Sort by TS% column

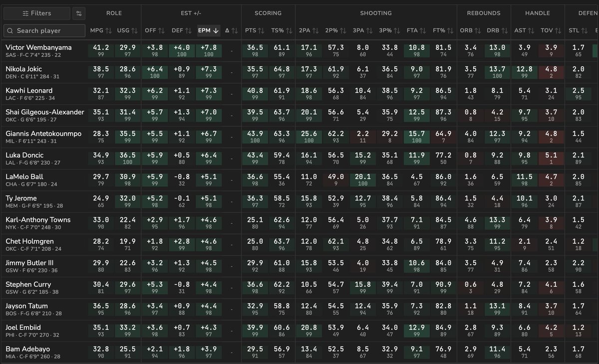click(282, 30)
